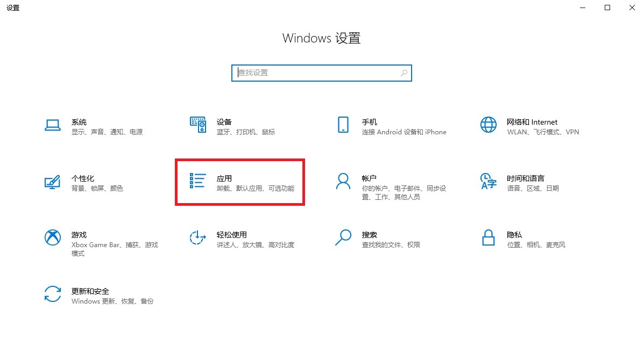Open the 帐户 title
The width and height of the screenshot is (644, 346).
[369, 178]
